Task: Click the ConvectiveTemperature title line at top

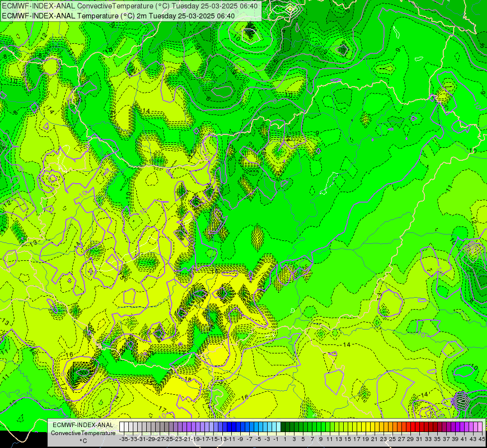Action: (129, 5)
